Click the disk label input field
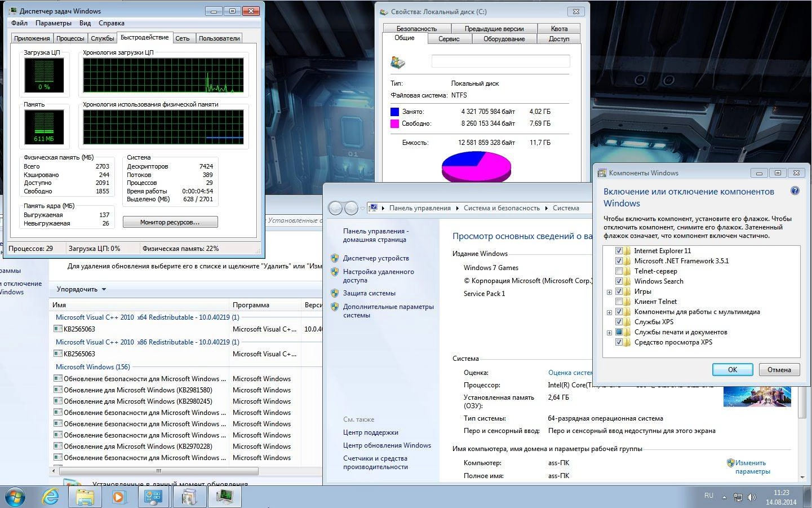812x508 pixels. 500,61
